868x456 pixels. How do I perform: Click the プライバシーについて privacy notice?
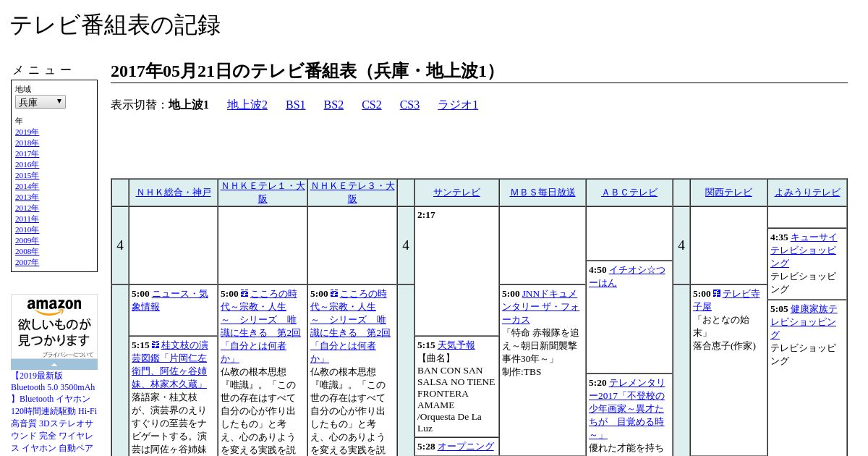click(x=67, y=355)
